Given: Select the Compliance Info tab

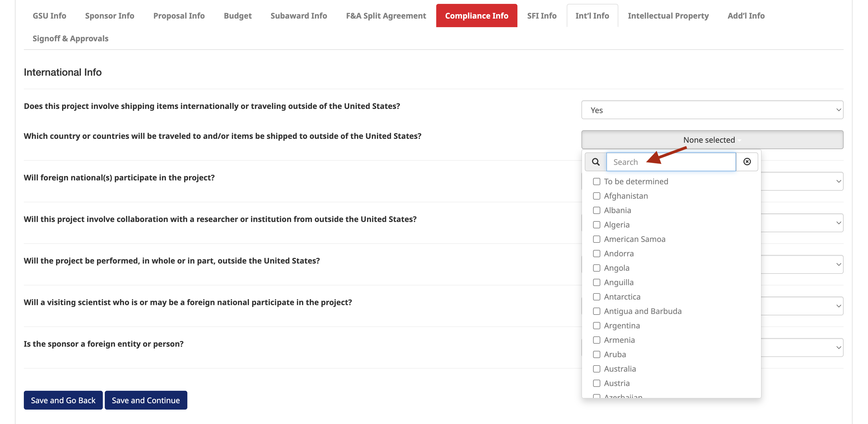Looking at the screenshot, I should pos(476,16).
